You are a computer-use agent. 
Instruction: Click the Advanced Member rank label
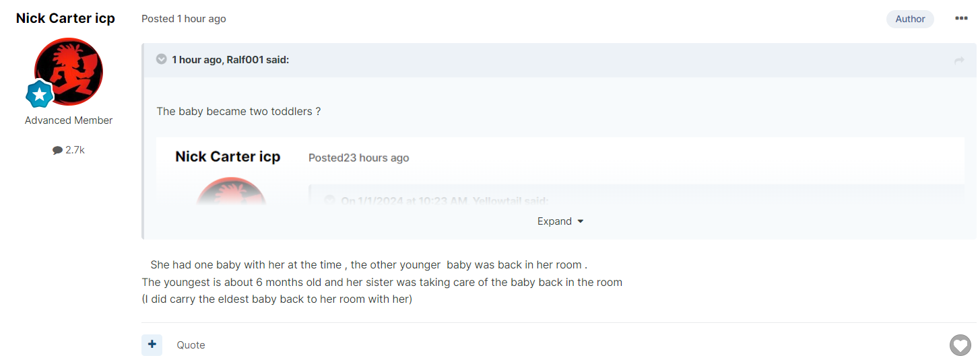coord(69,120)
